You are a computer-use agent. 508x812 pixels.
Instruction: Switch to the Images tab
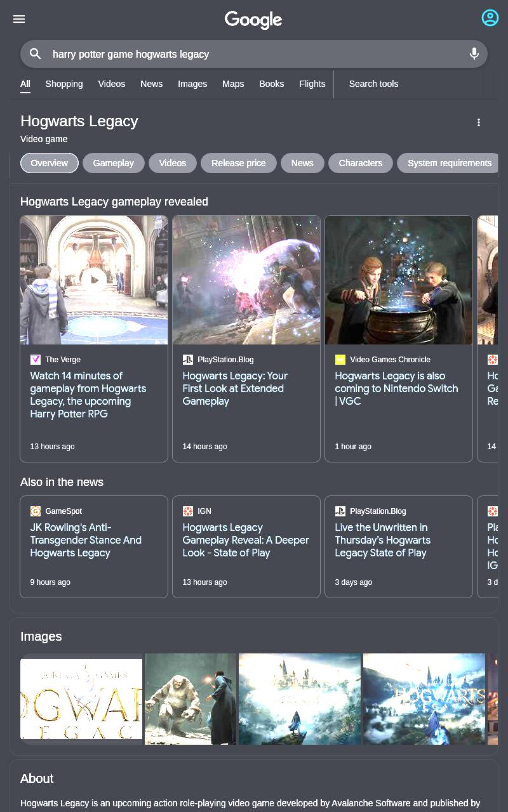coord(192,84)
